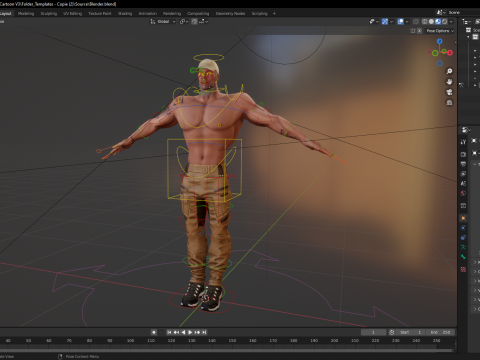Image resolution: width=480 pixels, height=360 pixels.
Task: Open the pivot point dropdown
Action: pos(184,21)
